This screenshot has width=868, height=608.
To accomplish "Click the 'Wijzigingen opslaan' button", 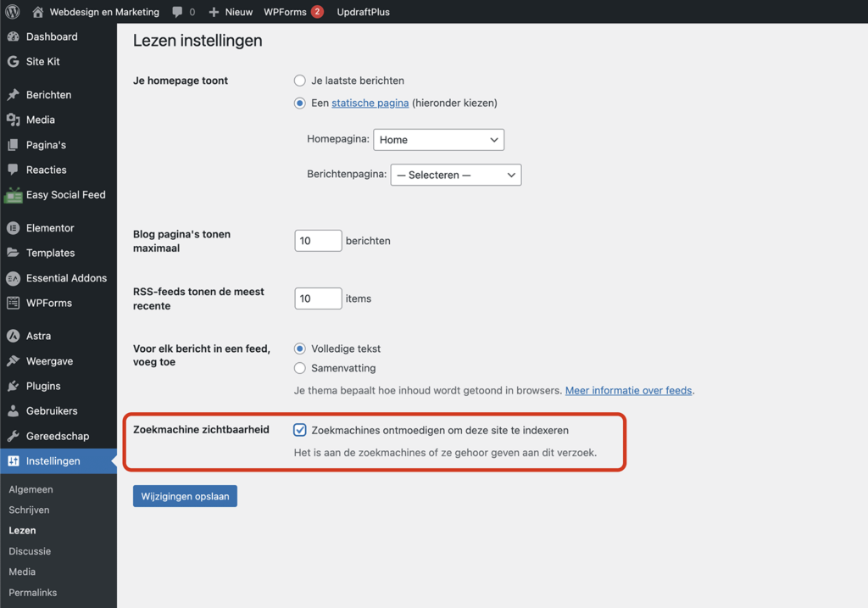I will click(x=185, y=496).
